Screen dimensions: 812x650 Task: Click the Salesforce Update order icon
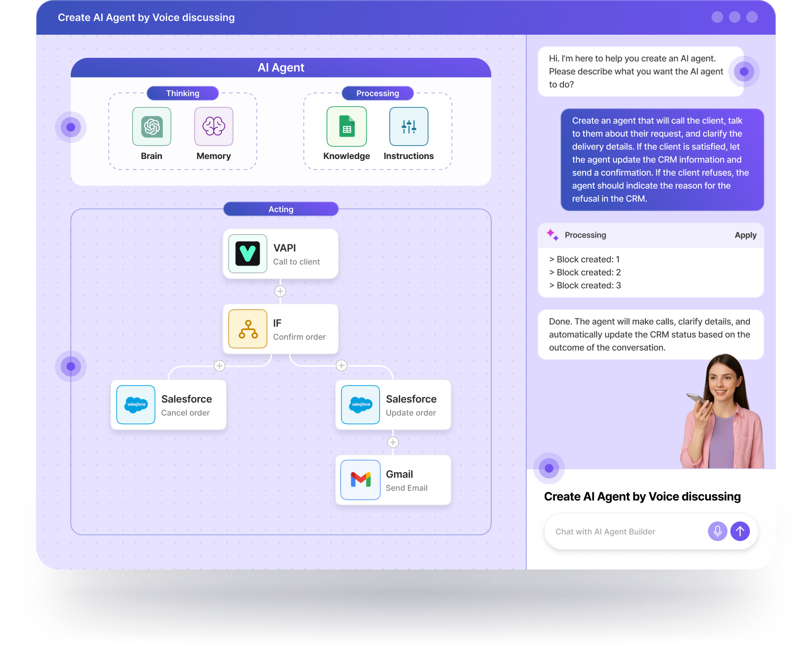click(x=360, y=405)
